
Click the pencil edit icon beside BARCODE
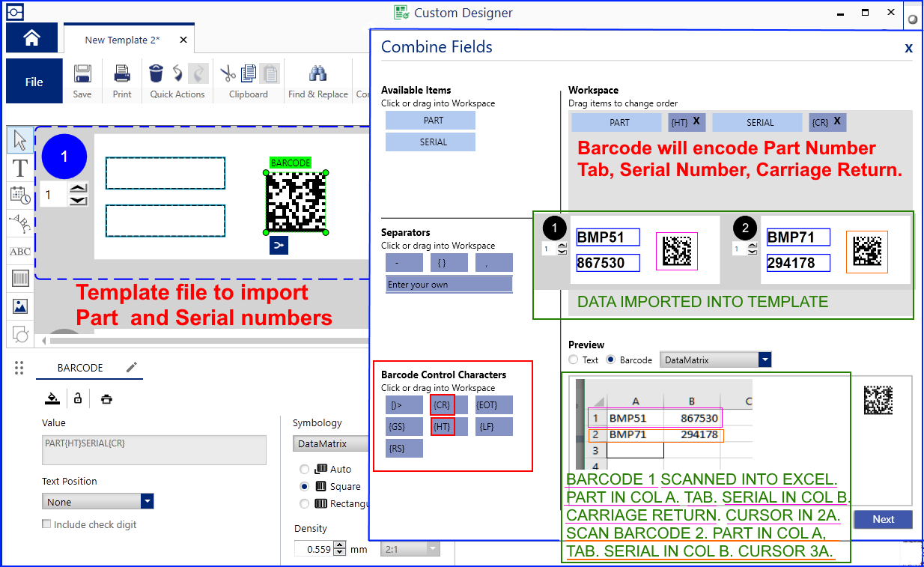[132, 367]
